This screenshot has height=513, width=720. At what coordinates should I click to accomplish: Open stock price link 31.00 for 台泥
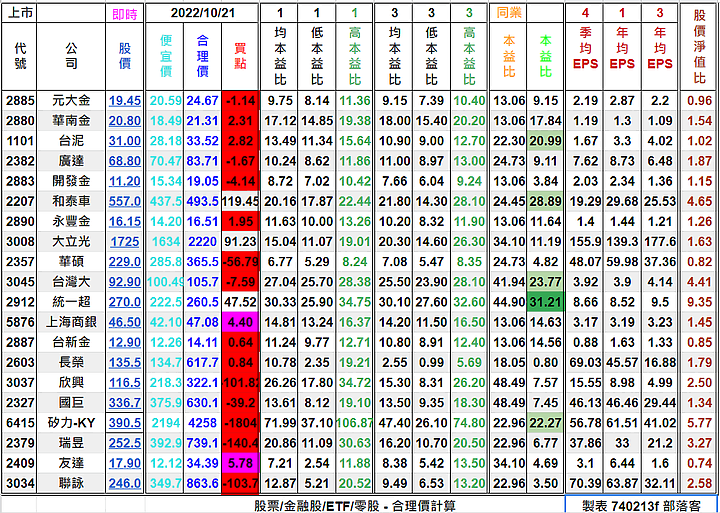(125, 141)
